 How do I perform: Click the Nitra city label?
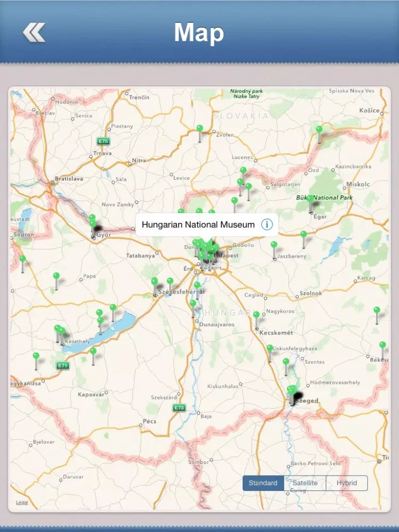coord(139,160)
